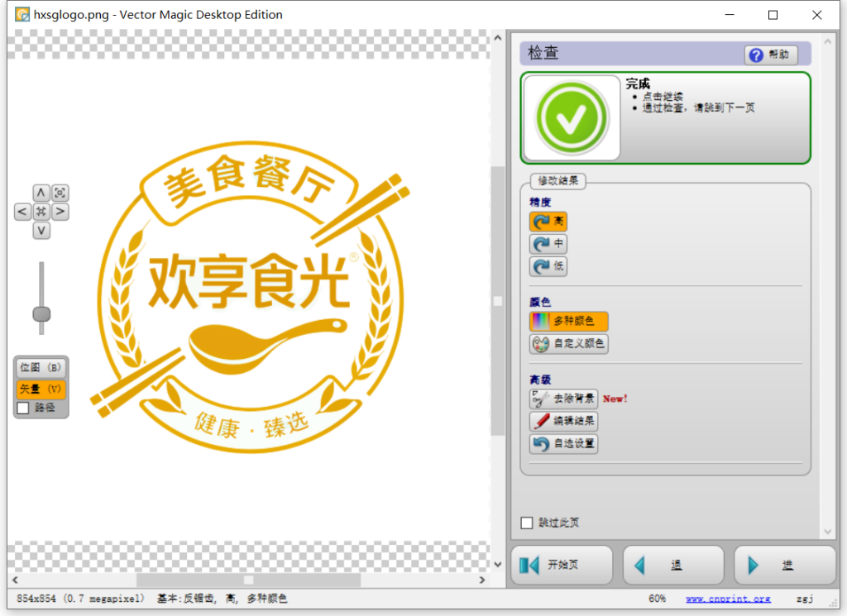Image resolution: width=847 pixels, height=616 pixels.
Task: Select 中 medium detail level
Action: [x=548, y=244]
